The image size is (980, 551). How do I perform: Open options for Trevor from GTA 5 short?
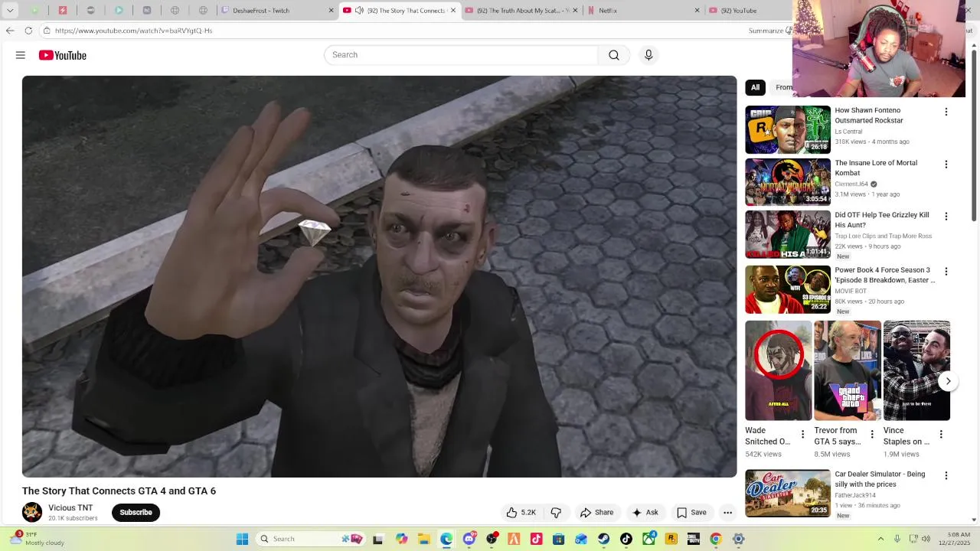871,435
